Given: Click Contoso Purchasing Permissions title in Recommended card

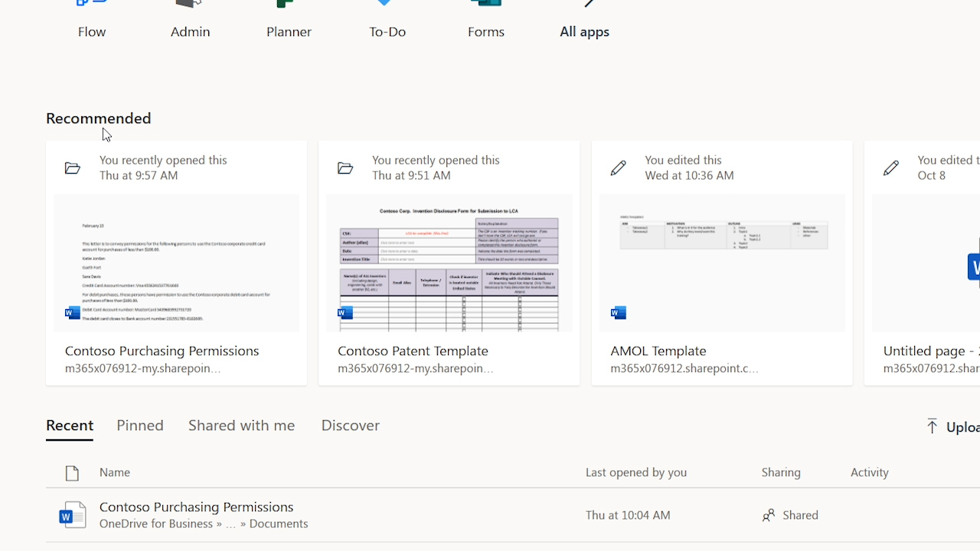Looking at the screenshot, I should pyautogui.click(x=162, y=350).
